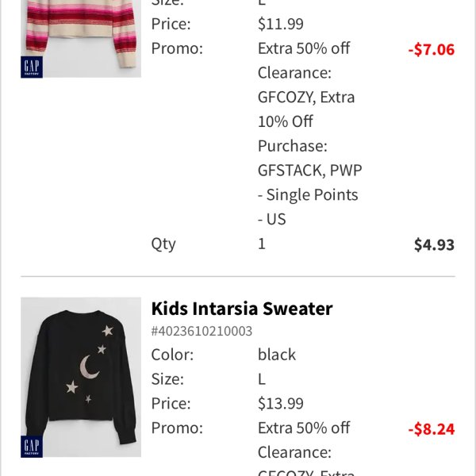Click the Single Points promo line
The width and height of the screenshot is (476, 476).
tap(308, 195)
